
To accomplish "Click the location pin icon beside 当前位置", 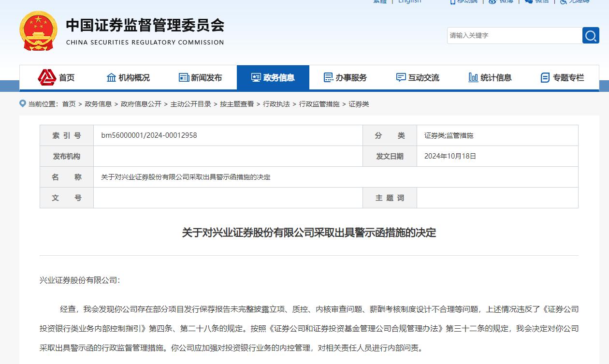I will [23, 103].
